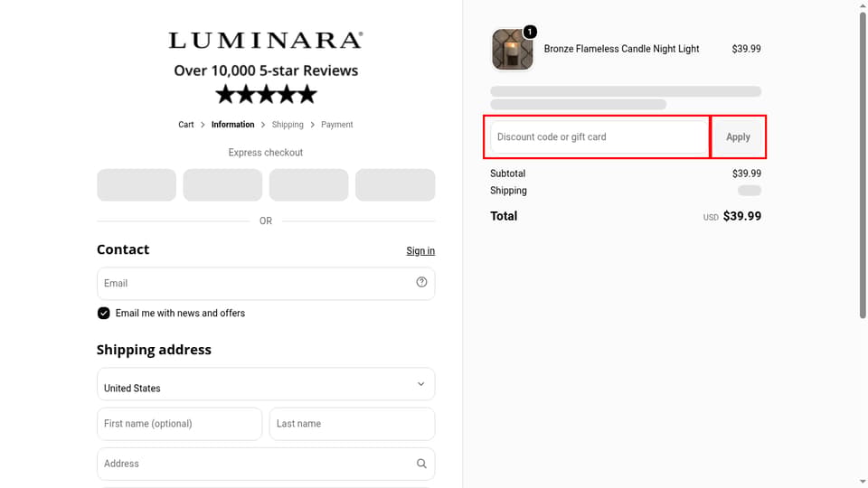
Task: Click the Address input field
Action: coord(266,464)
